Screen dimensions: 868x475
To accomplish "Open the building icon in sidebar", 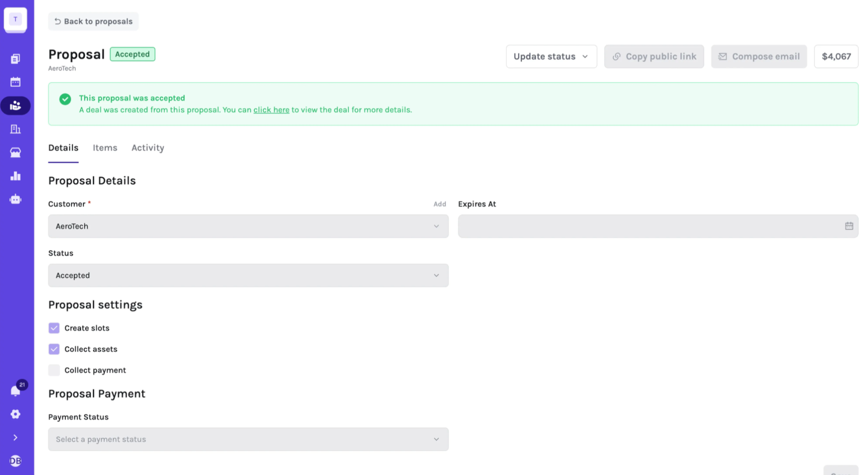I will tap(15, 129).
